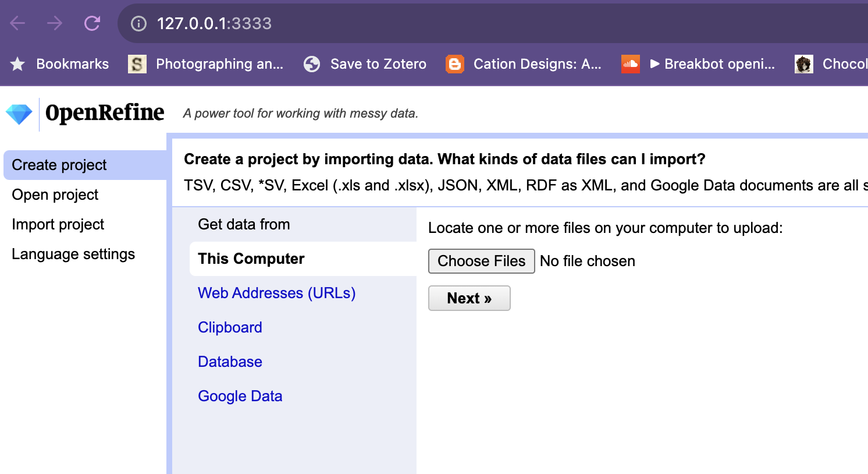Pick Database as the data source
The image size is (868, 474).
(230, 362)
